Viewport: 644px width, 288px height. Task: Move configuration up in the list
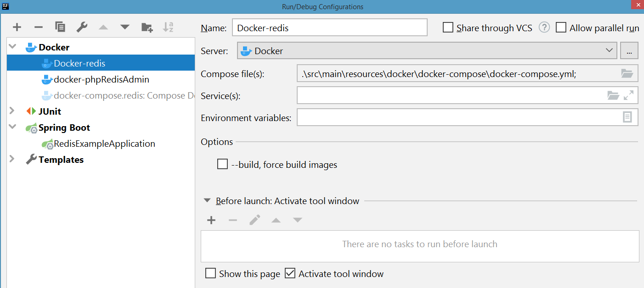(x=103, y=27)
